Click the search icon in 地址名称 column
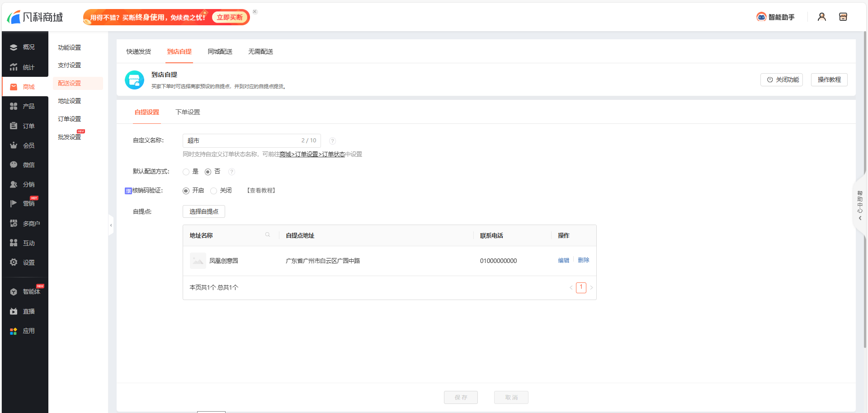 point(268,235)
